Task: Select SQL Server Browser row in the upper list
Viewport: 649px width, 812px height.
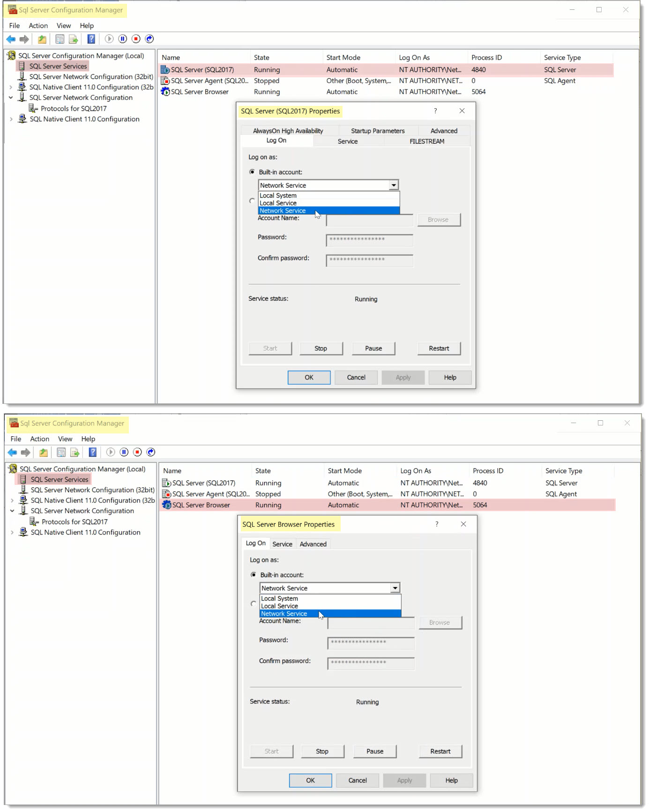Action: [x=387, y=92]
